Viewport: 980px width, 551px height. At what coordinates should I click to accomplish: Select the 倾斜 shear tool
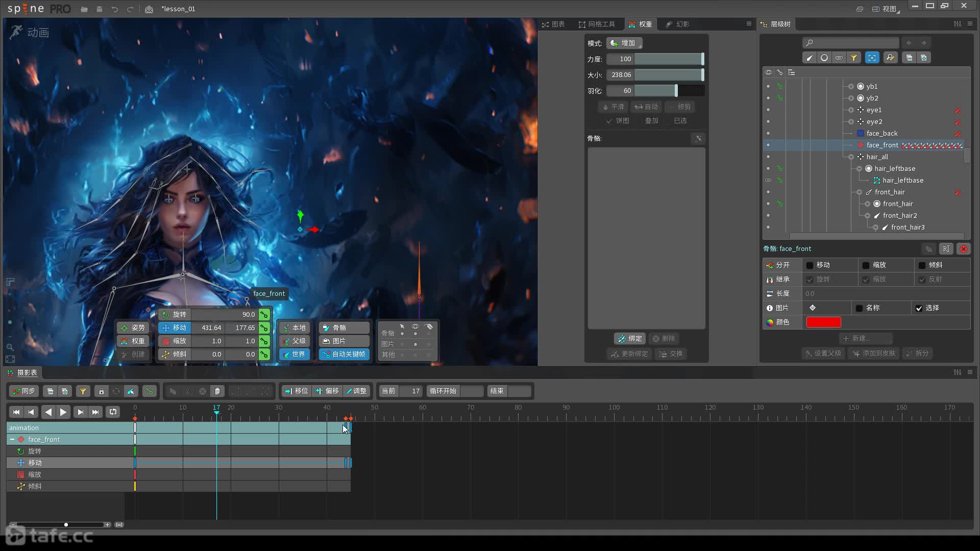point(174,355)
